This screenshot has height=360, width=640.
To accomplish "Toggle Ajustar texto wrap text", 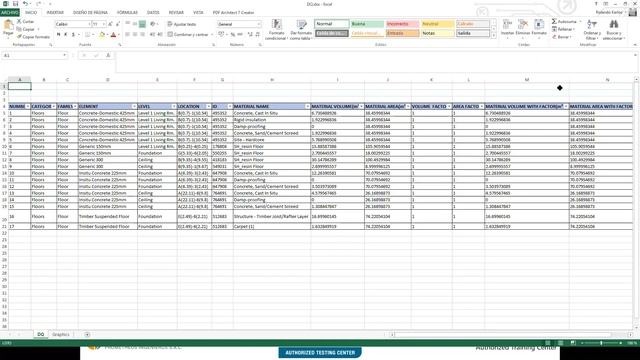I will coord(182,24).
